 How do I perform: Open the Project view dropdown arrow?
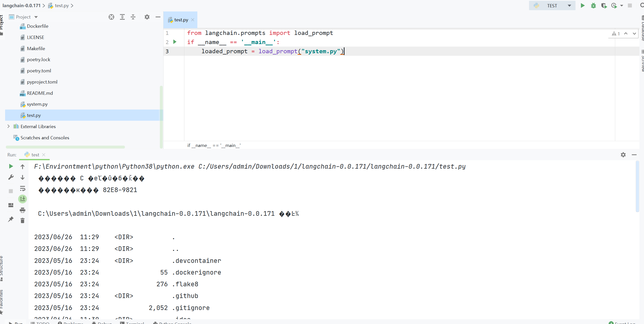[x=36, y=17]
